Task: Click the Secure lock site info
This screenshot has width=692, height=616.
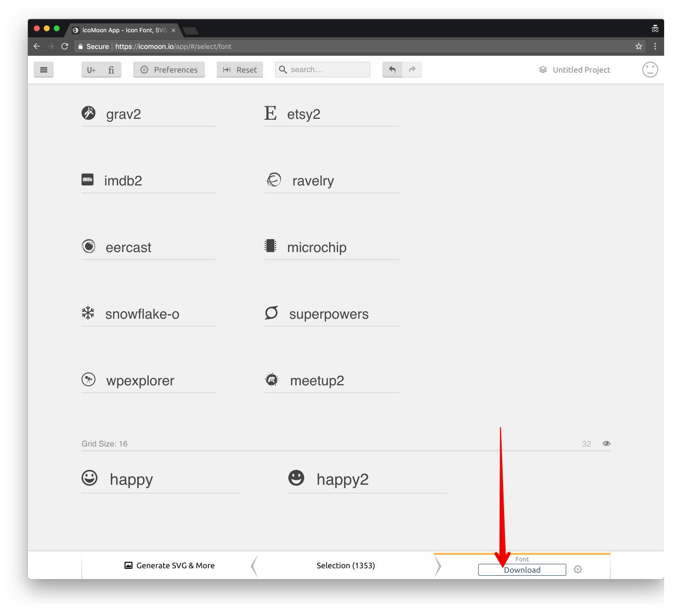Action: point(93,46)
